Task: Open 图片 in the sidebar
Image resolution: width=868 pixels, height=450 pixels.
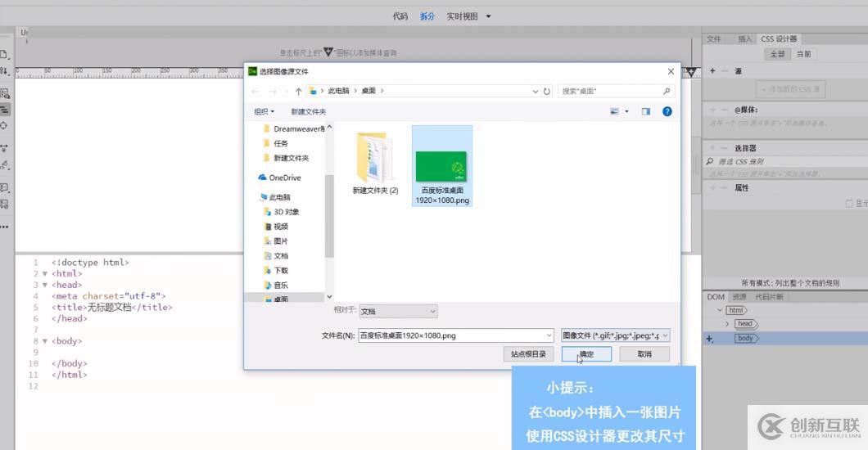Action: [276, 241]
